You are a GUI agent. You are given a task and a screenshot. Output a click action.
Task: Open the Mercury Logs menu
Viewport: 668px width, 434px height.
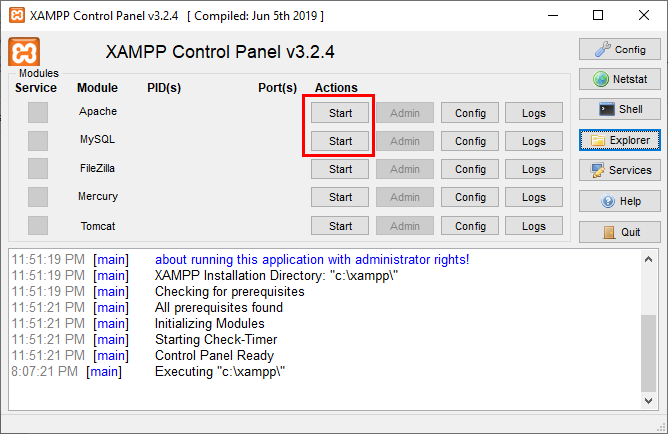tap(534, 197)
